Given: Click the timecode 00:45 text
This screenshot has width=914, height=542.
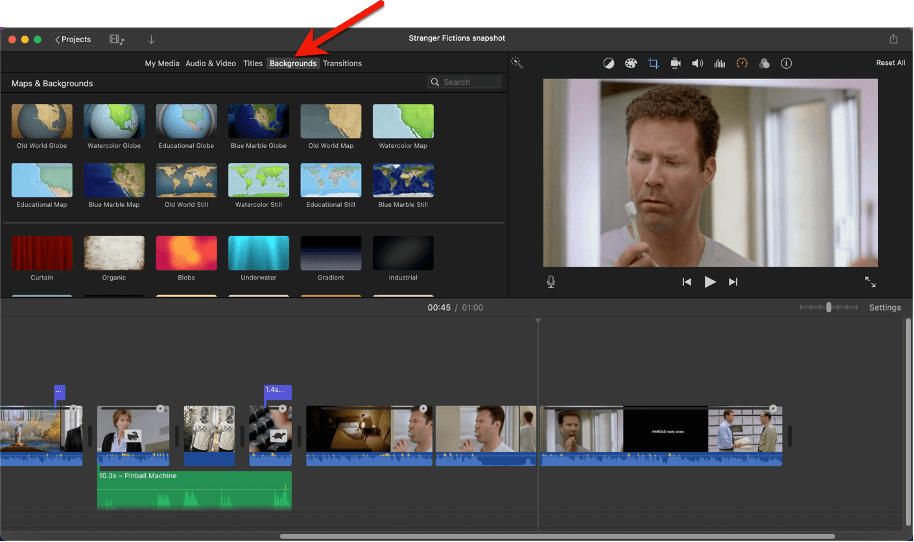Looking at the screenshot, I should pyautogui.click(x=439, y=307).
